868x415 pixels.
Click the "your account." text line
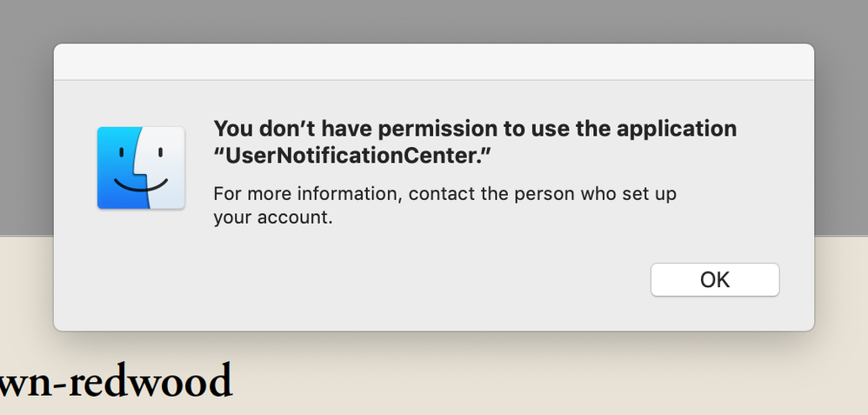point(273,218)
